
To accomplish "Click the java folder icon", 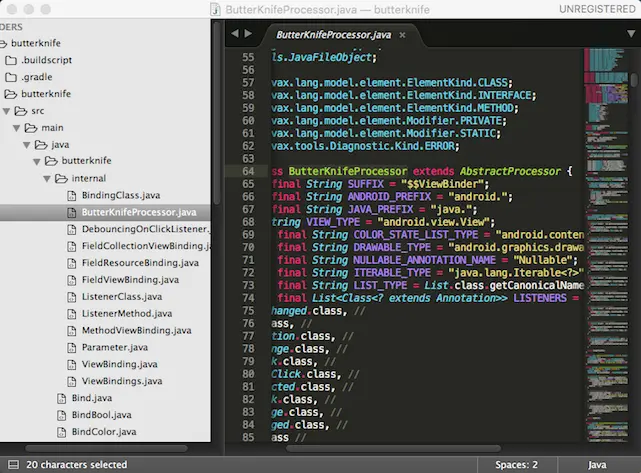I will (x=41, y=145).
